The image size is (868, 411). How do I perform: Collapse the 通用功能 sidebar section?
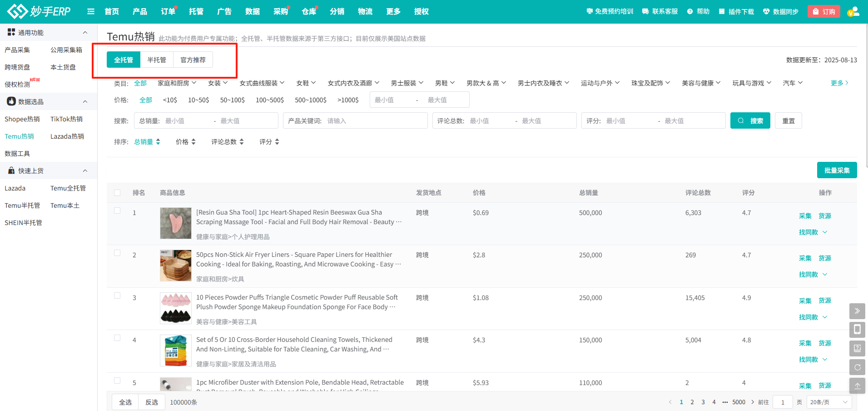click(x=85, y=33)
